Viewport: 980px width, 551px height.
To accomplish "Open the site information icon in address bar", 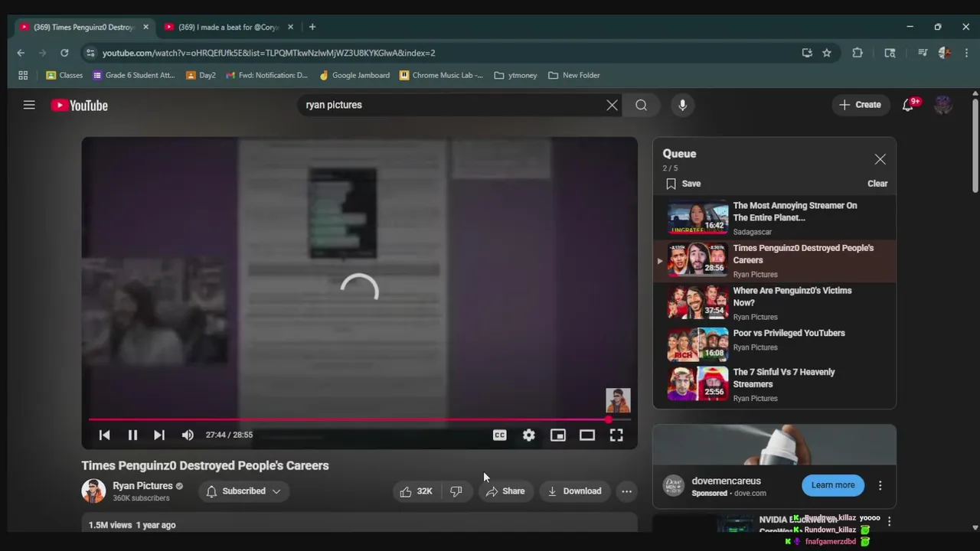I will [90, 53].
